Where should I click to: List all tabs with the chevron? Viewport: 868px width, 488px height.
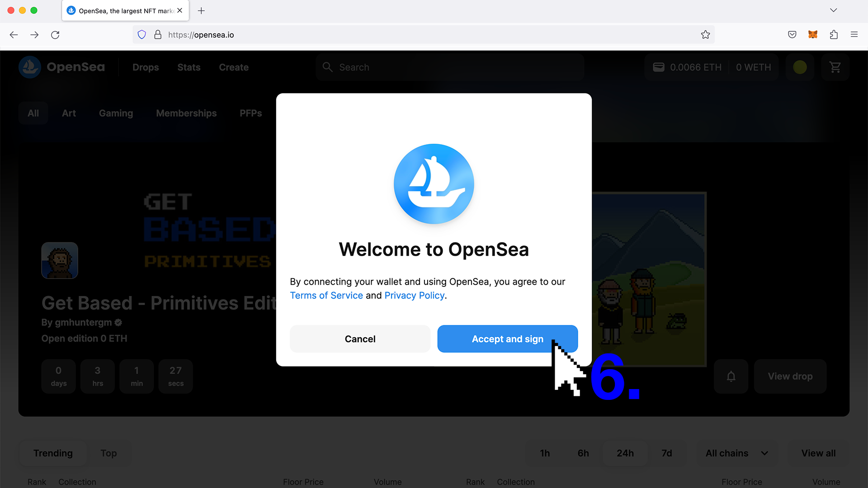(x=833, y=10)
